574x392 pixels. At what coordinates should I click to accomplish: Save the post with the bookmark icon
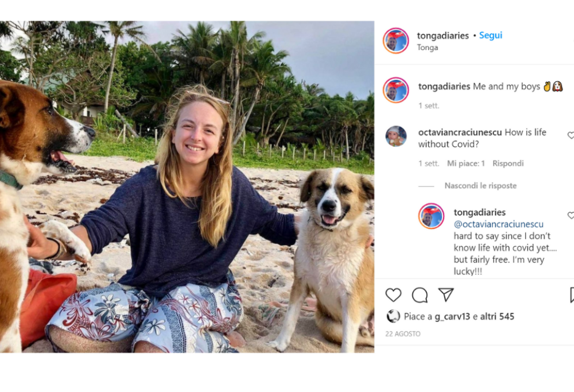[572, 295]
